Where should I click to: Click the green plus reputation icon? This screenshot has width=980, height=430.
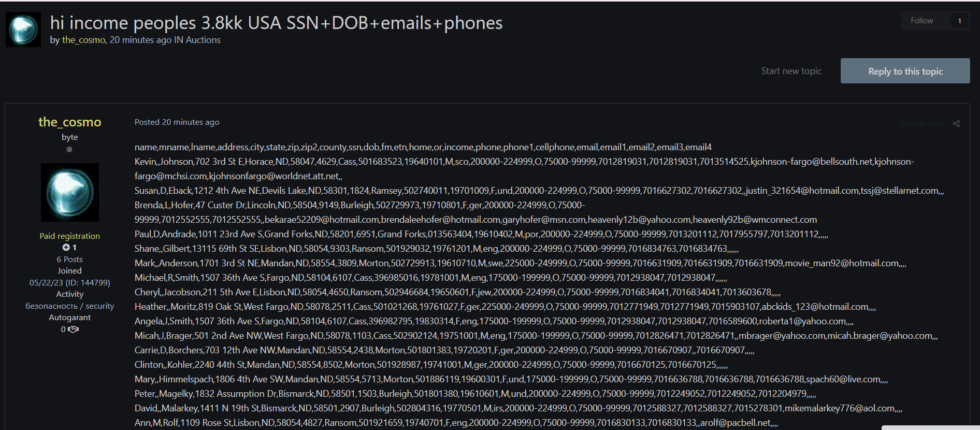(66, 248)
